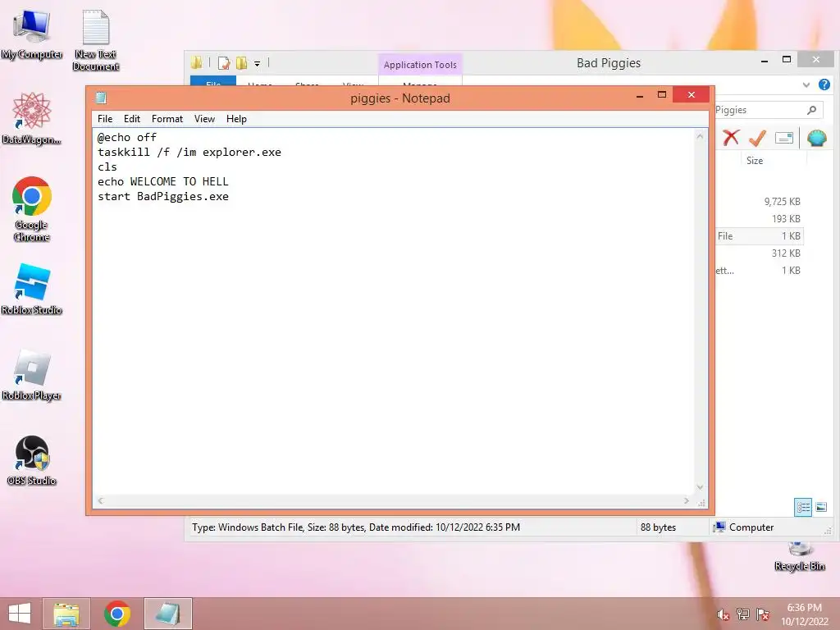Image resolution: width=840 pixels, height=630 pixels.
Task: Open the OBS Studio desktop shortcut
Action: tap(32, 461)
